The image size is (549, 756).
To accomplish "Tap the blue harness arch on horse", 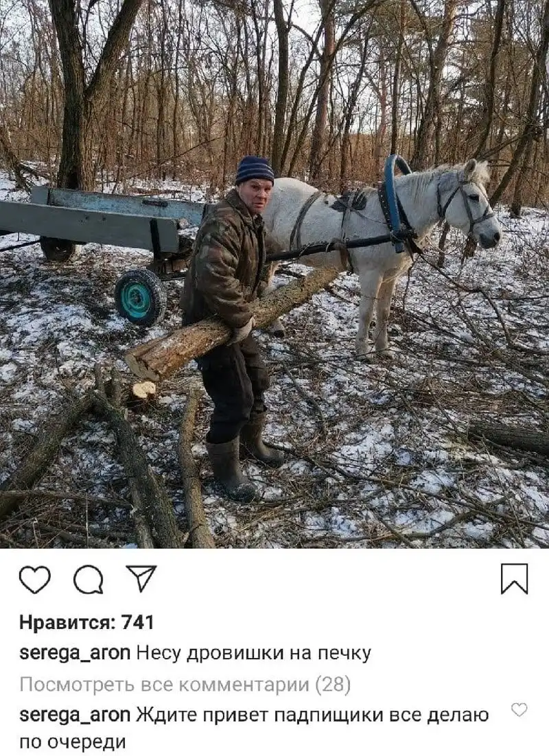I will pyautogui.click(x=393, y=202).
